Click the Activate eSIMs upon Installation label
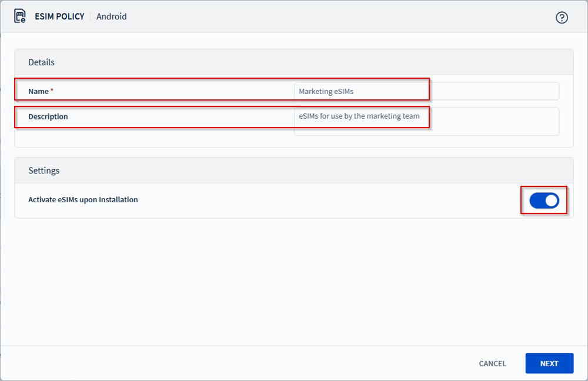 tap(83, 200)
